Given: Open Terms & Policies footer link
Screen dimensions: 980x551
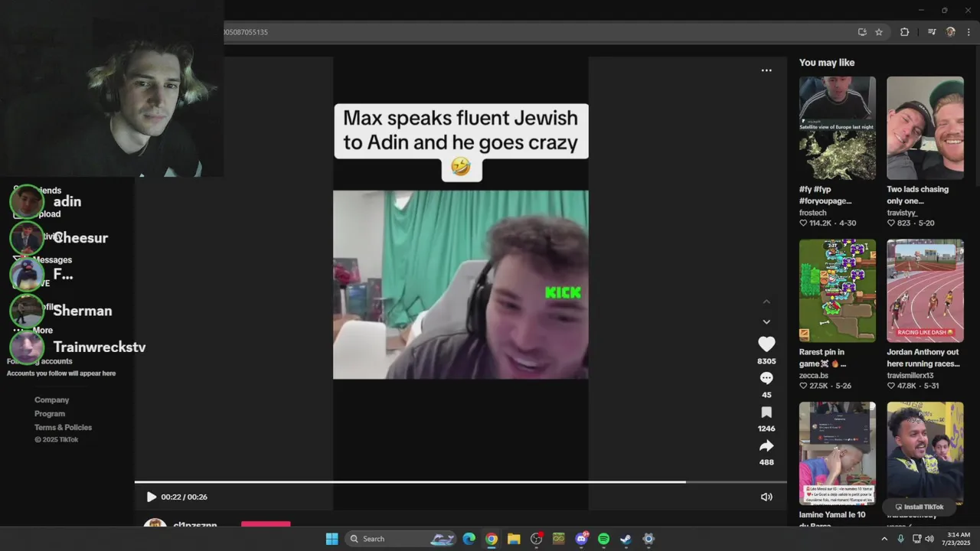Looking at the screenshot, I should tap(63, 427).
